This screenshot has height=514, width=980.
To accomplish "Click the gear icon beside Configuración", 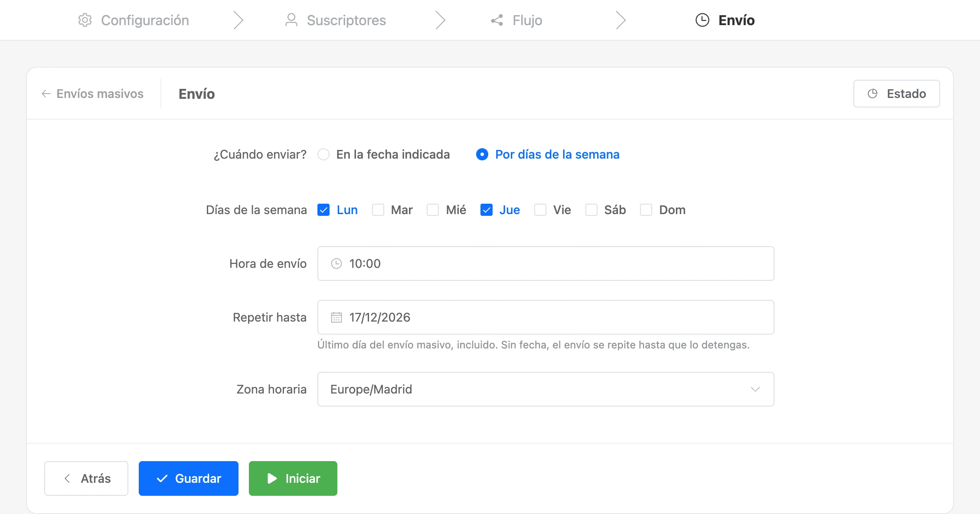I will 85,20.
